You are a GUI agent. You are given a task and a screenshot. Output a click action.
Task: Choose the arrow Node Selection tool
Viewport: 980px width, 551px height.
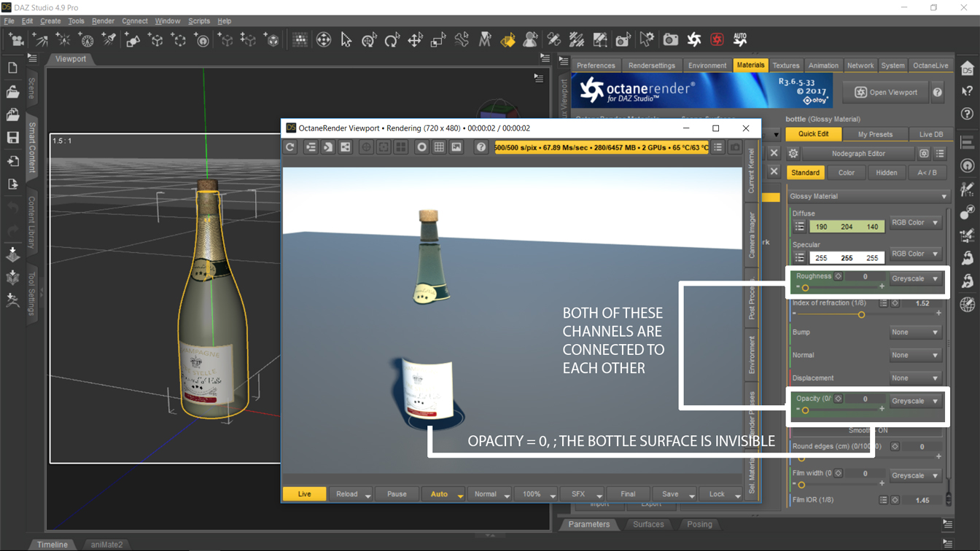(346, 39)
